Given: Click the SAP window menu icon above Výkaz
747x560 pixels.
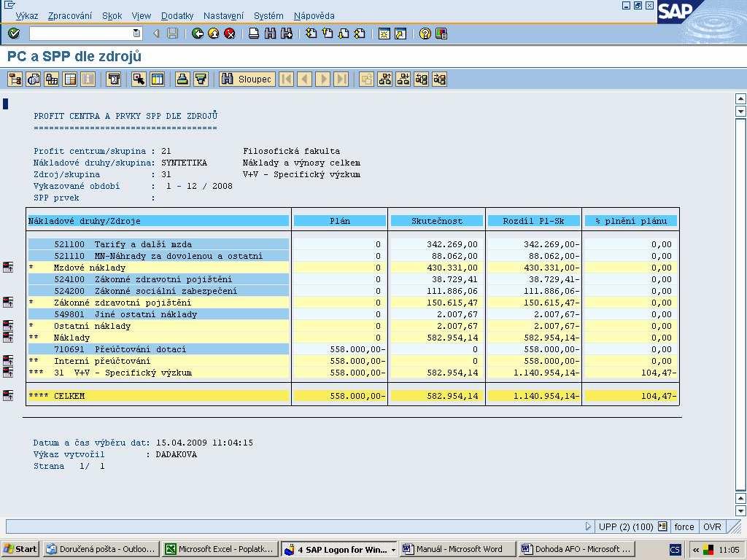Looking at the screenshot, I should 9,5.
